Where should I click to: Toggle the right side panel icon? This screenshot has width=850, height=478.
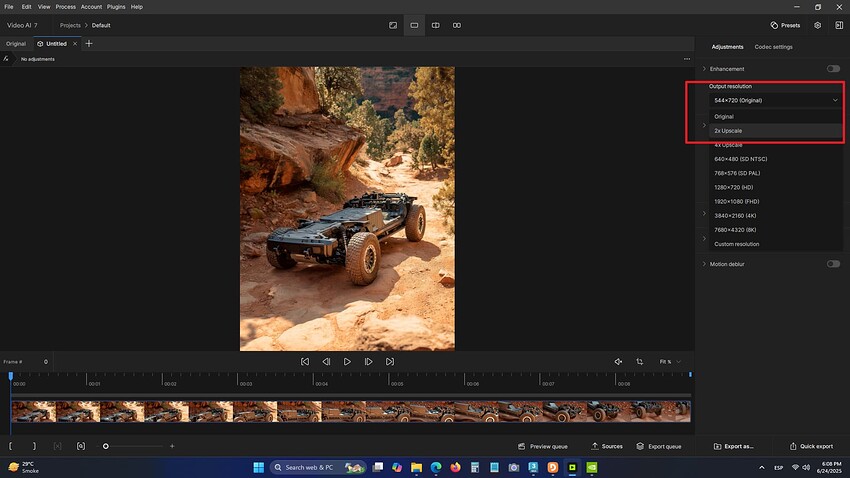pos(839,25)
